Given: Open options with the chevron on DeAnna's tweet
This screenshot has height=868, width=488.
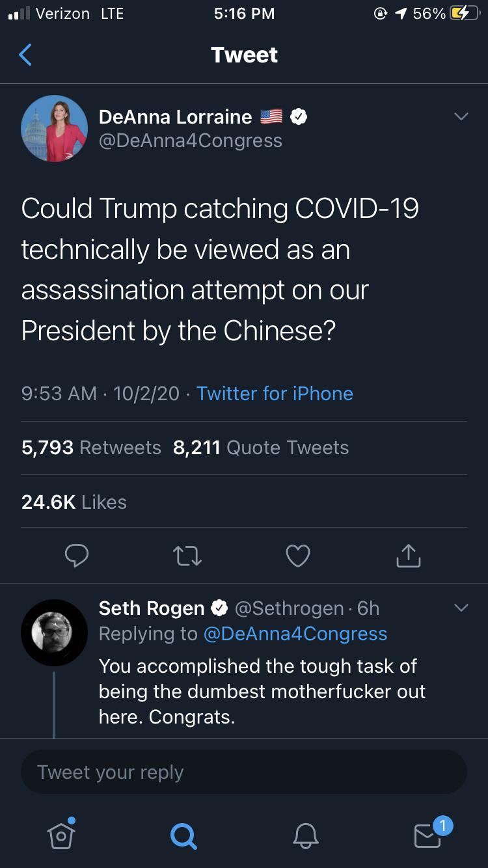Looking at the screenshot, I should pyautogui.click(x=461, y=116).
